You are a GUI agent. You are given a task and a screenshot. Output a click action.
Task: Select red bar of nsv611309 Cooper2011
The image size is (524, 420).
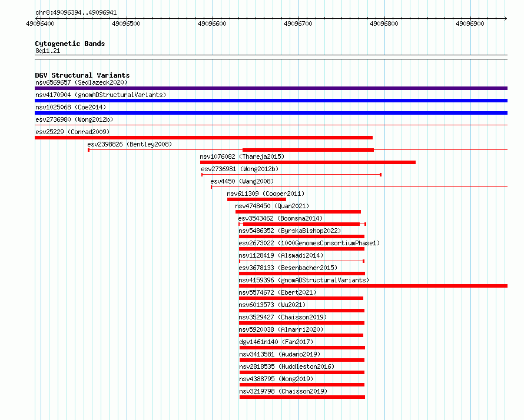tap(257, 199)
